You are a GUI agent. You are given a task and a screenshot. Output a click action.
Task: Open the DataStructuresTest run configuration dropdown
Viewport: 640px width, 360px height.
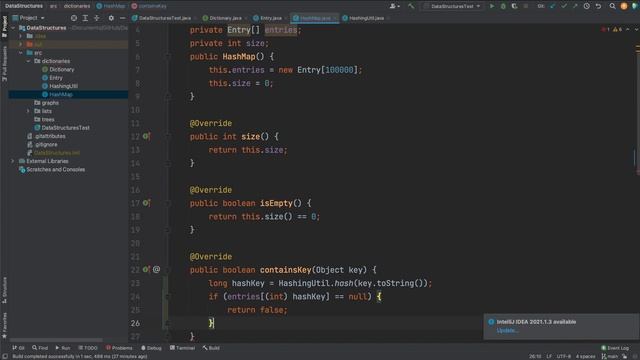coord(453,6)
